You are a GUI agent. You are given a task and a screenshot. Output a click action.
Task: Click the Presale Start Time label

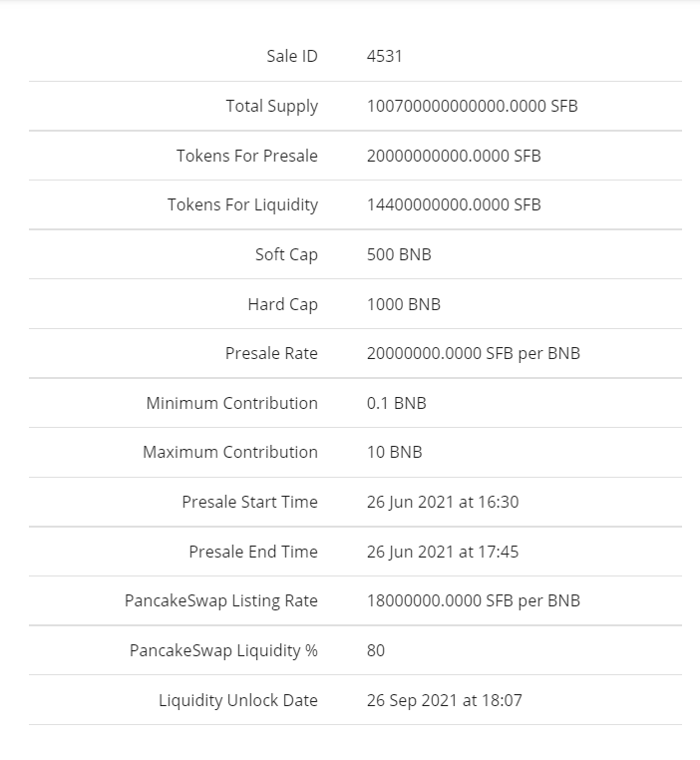click(x=249, y=502)
